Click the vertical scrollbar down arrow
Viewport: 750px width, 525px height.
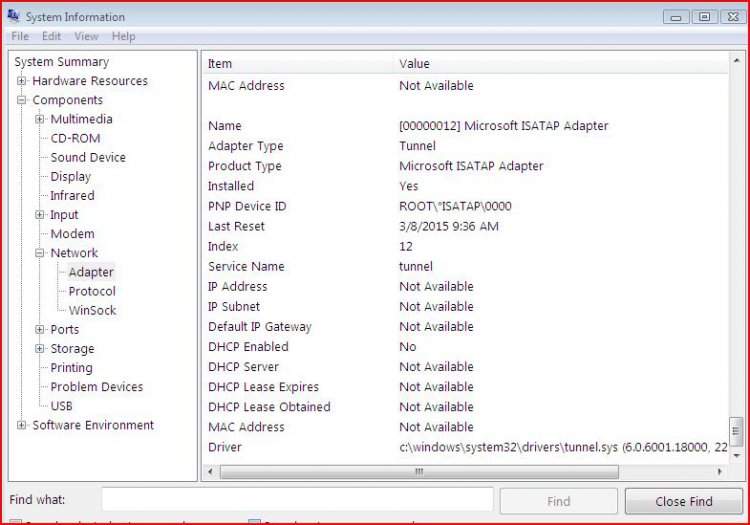[x=737, y=456]
